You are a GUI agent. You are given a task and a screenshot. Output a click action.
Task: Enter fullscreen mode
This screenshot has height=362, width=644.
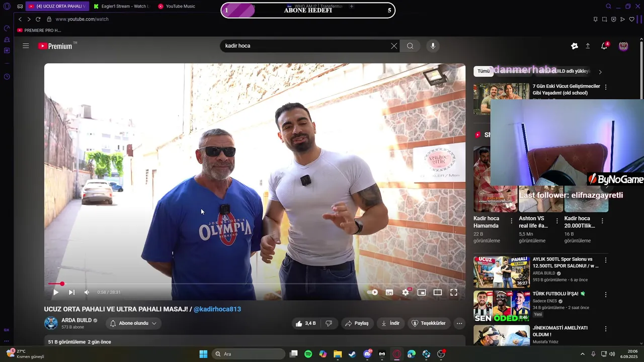(x=453, y=292)
